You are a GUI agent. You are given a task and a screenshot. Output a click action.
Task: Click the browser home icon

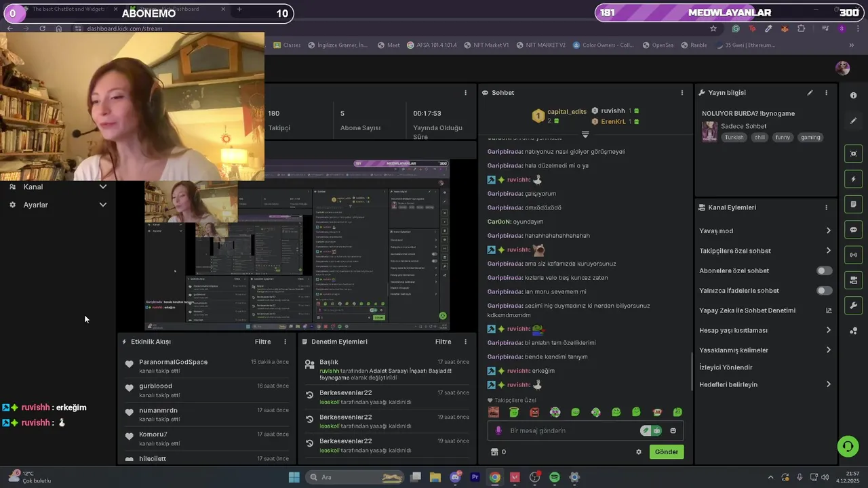click(x=59, y=28)
